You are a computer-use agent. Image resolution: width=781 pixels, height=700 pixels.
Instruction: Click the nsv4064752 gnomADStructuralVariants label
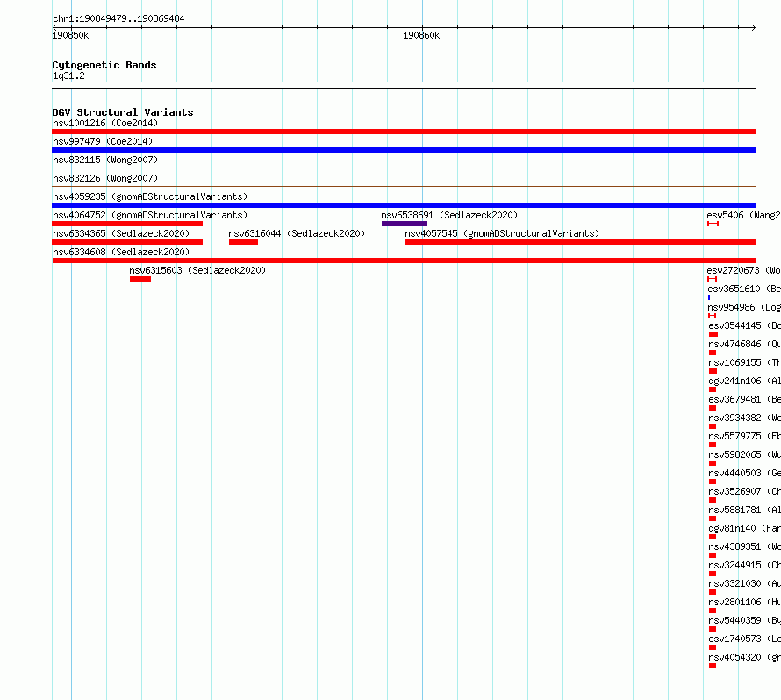pyautogui.click(x=150, y=215)
